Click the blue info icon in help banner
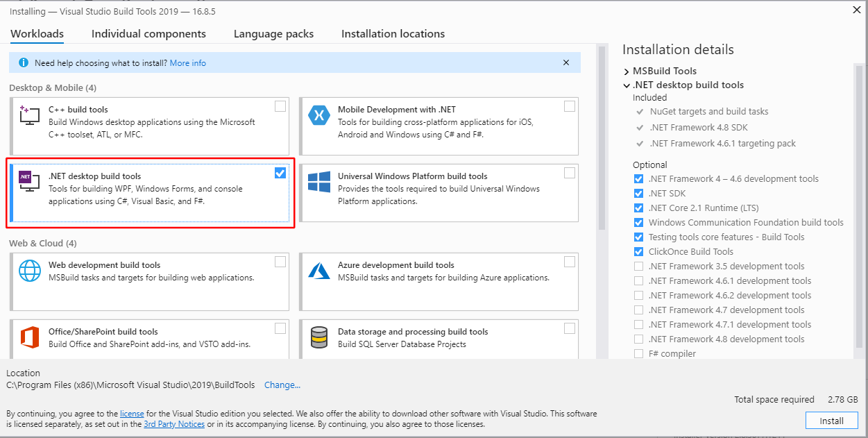 click(23, 63)
